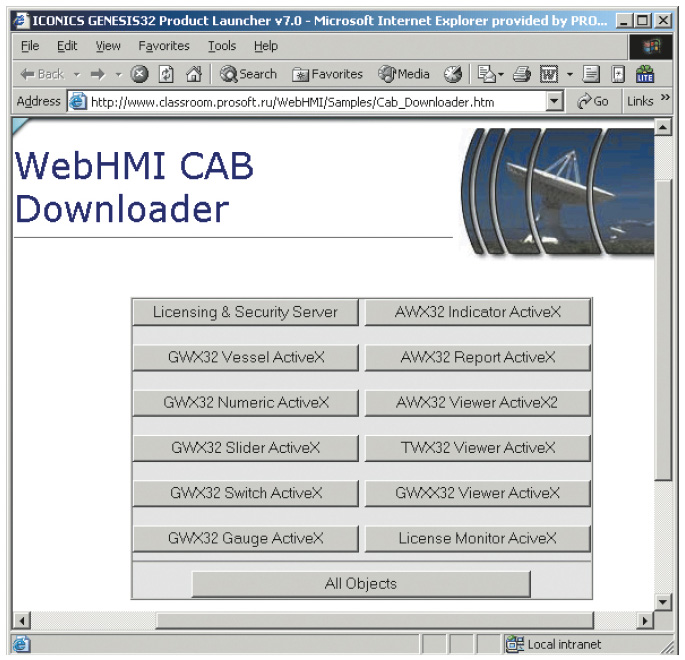Click the Discuss page icon
Viewport: 685px width, 660px height.
click(591, 74)
